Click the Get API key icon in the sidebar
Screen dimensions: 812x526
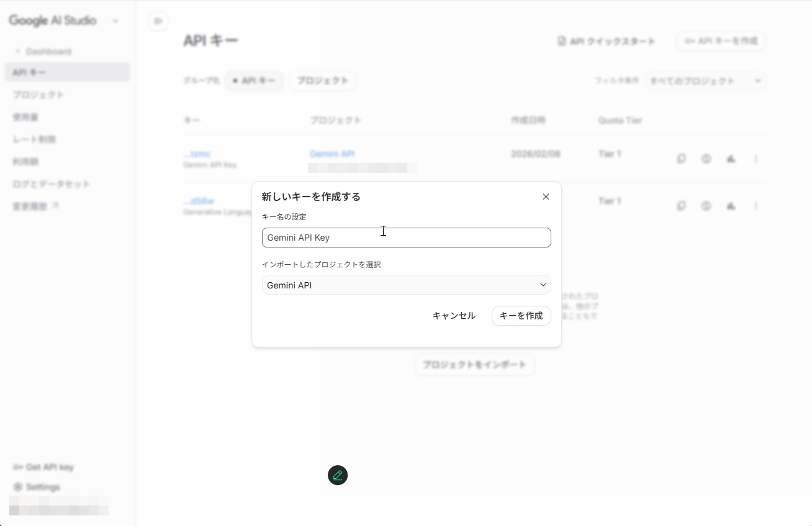[x=17, y=467]
